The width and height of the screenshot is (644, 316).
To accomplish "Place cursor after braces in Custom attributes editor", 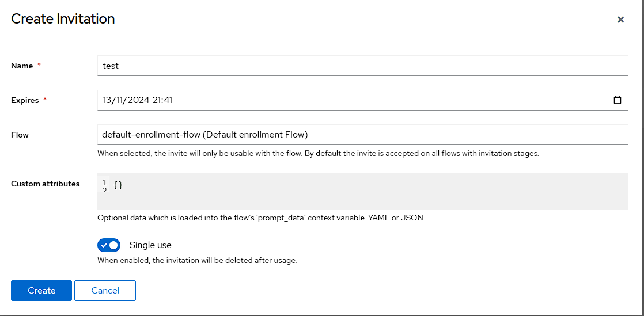I will tap(123, 185).
